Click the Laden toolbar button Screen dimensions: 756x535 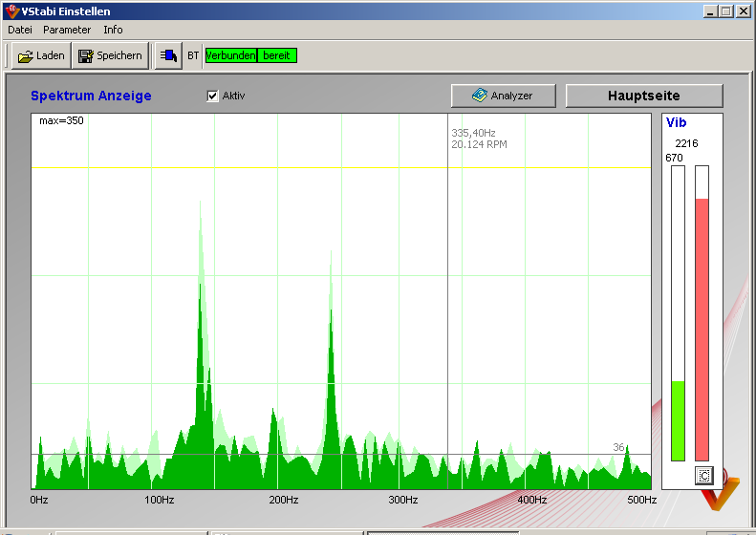pyautogui.click(x=41, y=55)
